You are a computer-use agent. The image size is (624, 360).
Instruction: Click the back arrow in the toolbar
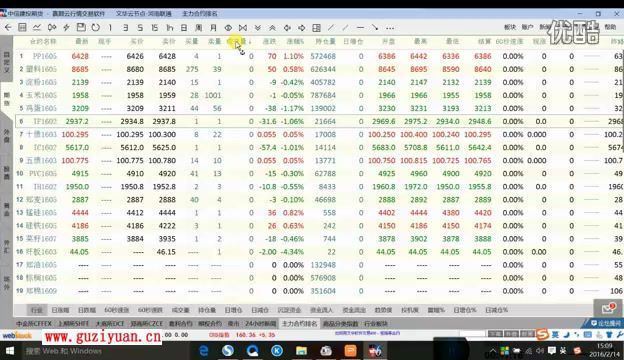(x=8, y=27)
